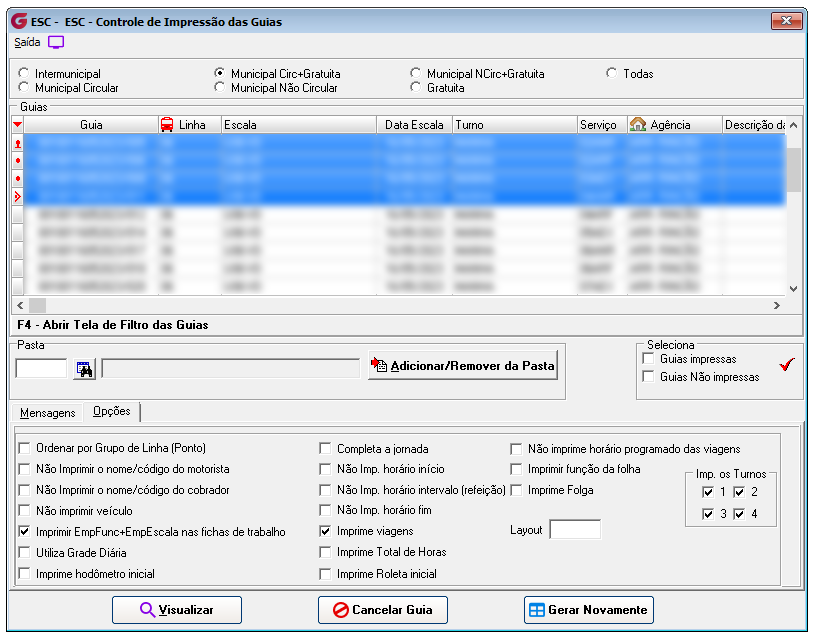The image size is (814, 639).
Task: Toggle Completa a jornada checkbox
Action: pyautogui.click(x=325, y=448)
